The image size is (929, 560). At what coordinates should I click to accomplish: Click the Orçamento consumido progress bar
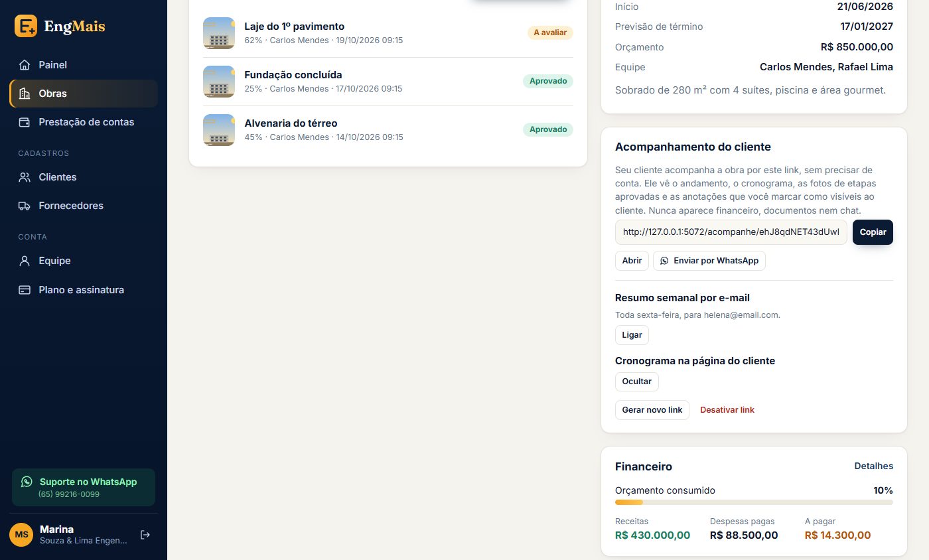(754, 502)
